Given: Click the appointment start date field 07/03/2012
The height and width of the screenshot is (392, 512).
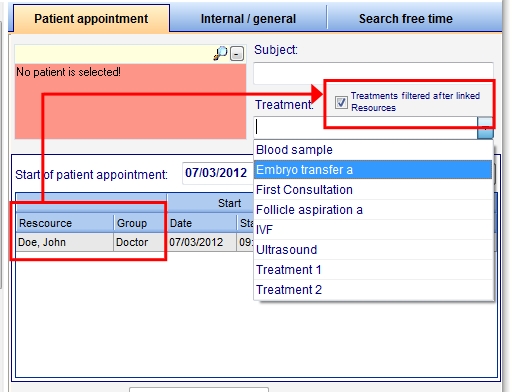Looking at the screenshot, I should click(x=218, y=173).
